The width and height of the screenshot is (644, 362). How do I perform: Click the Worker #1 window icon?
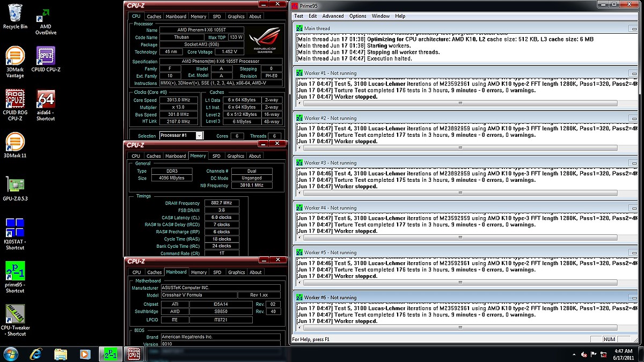tap(299, 73)
